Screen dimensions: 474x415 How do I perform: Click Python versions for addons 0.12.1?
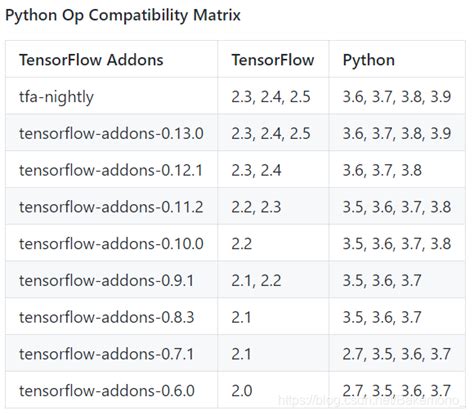click(x=397, y=169)
